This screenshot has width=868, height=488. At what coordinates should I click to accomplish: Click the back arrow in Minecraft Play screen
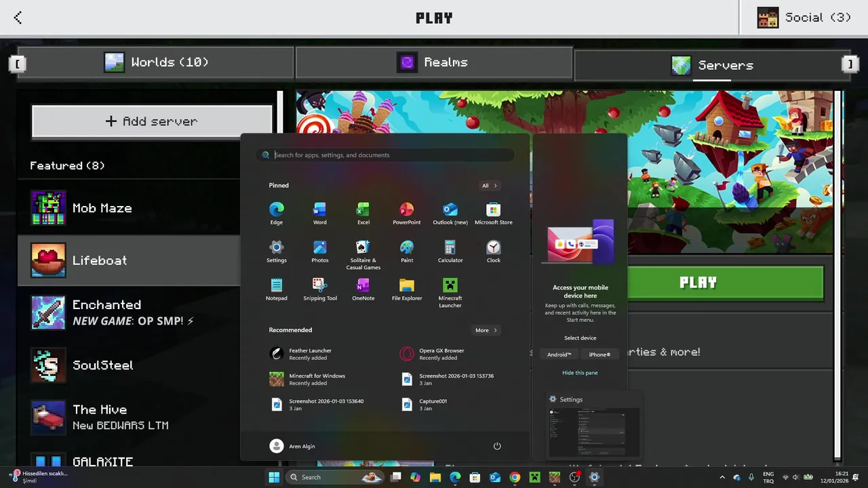pyautogui.click(x=18, y=18)
